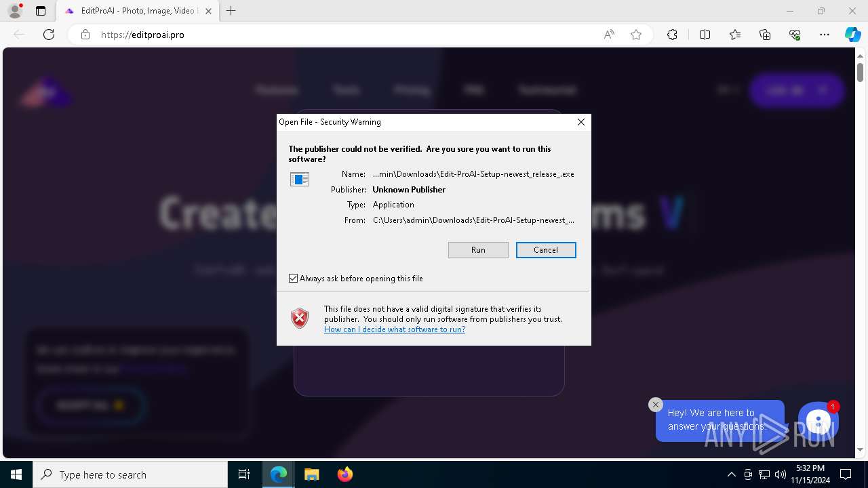Screen dimensions: 868x488
Task: Add this page to favorites star
Action: click(636, 35)
